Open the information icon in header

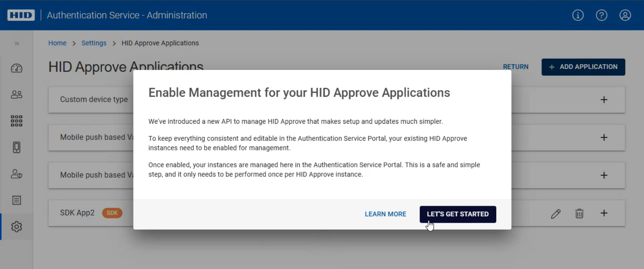coord(578,15)
